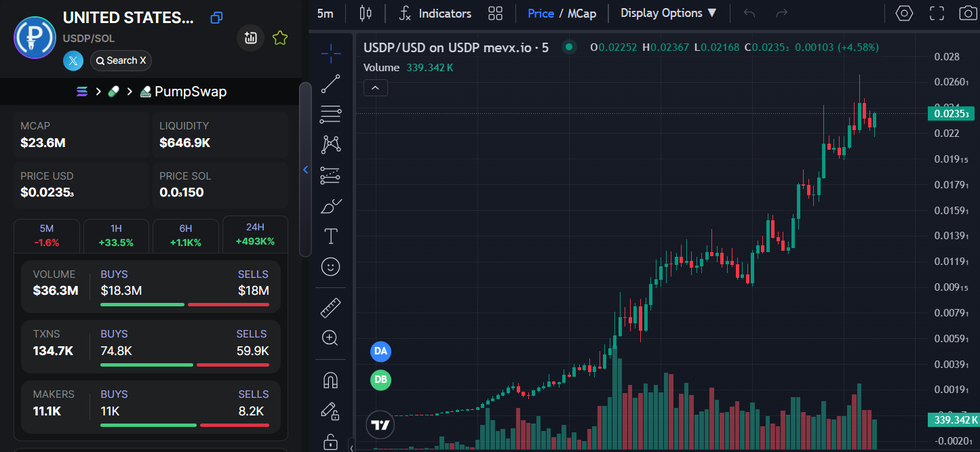Click the volume sells red progress bar

(x=229, y=305)
